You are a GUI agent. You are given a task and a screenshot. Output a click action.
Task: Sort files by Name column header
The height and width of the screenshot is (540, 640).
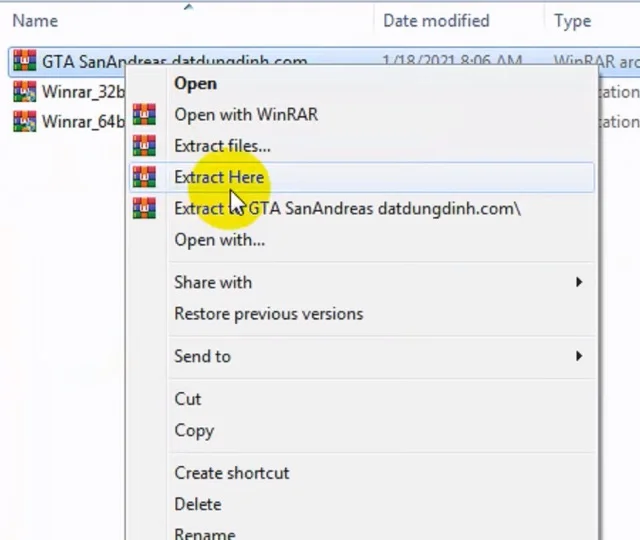point(35,21)
